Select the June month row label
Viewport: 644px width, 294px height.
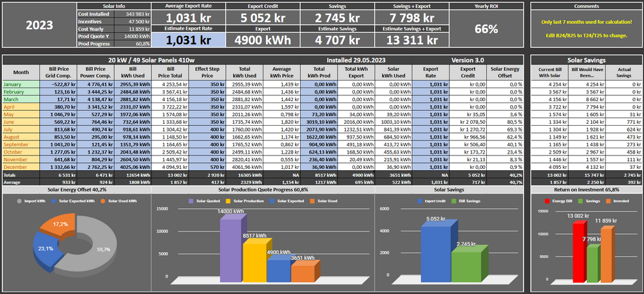[x=21, y=121]
